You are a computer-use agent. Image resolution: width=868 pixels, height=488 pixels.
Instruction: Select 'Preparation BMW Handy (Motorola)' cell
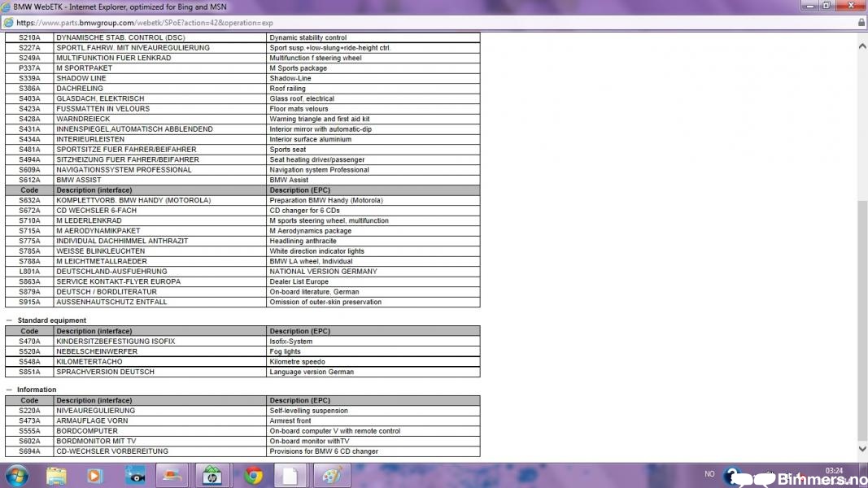pyautogui.click(x=373, y=200)
